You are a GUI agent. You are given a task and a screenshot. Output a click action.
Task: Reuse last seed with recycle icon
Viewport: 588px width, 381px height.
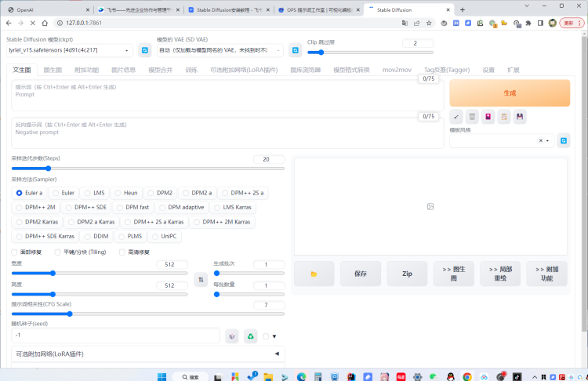(x=251, y=336)
